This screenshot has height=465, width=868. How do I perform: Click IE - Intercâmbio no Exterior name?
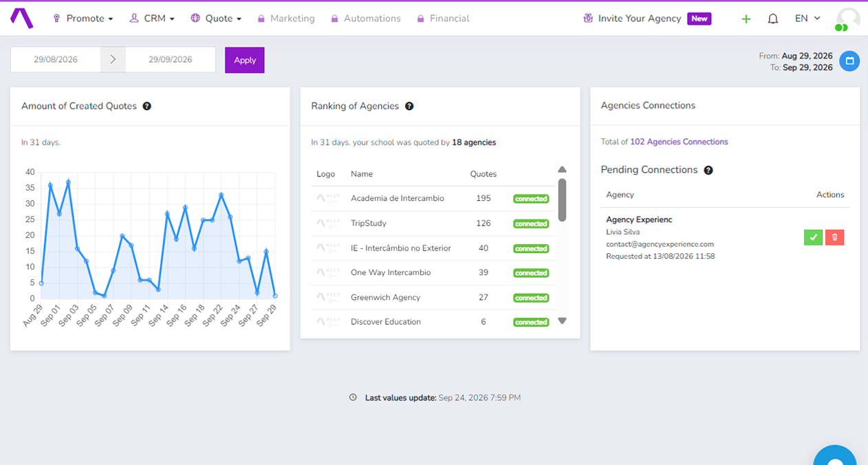401,248
